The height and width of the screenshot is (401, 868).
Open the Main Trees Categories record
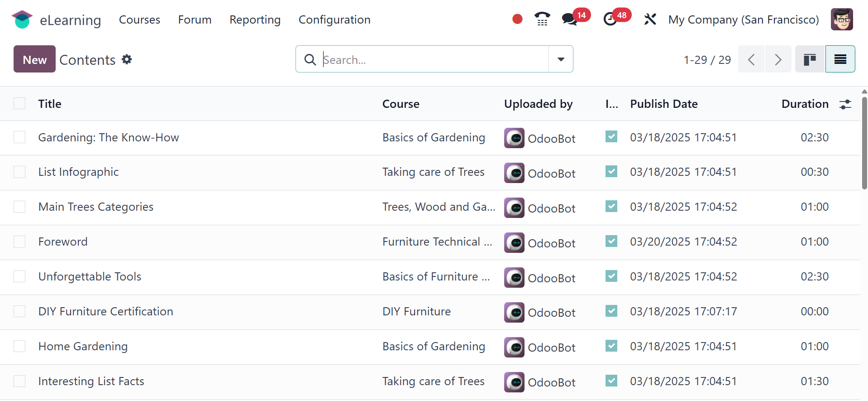96,207
